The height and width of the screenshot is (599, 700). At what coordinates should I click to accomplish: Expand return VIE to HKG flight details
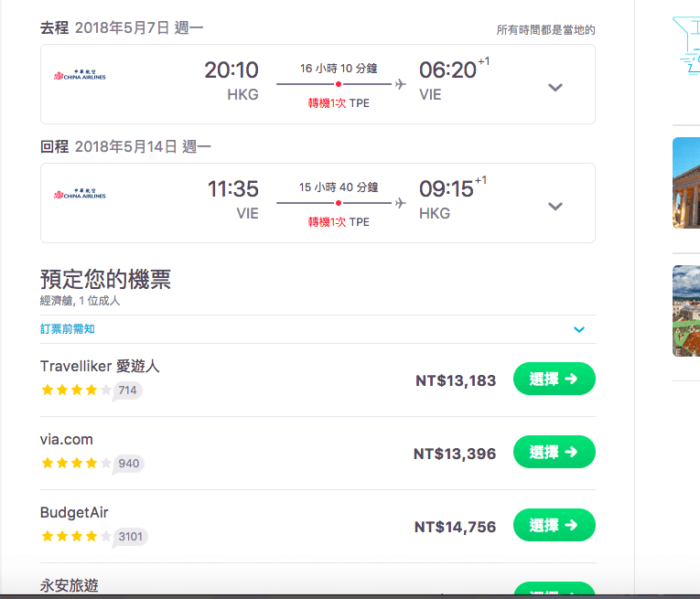click(x=555, y=207)
